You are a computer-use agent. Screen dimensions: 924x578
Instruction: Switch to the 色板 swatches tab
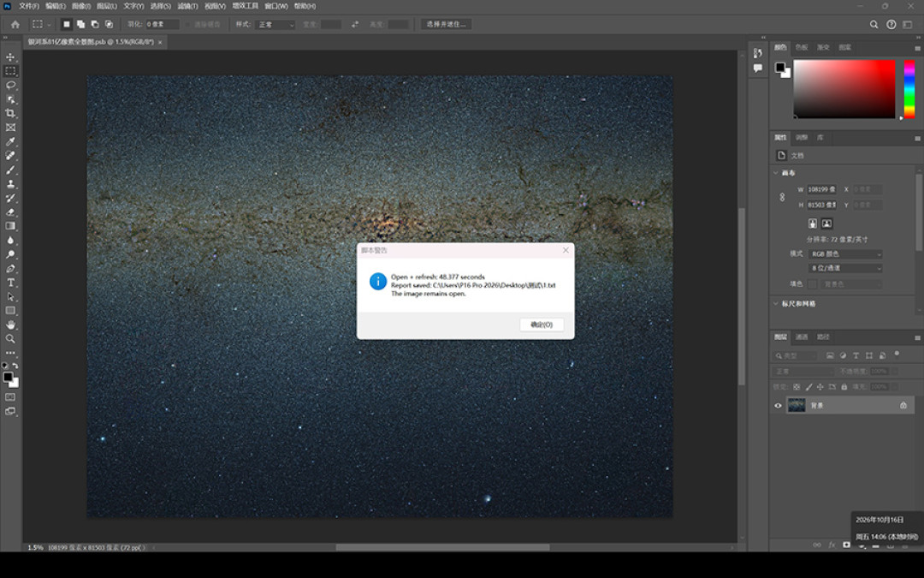point(802,48)
